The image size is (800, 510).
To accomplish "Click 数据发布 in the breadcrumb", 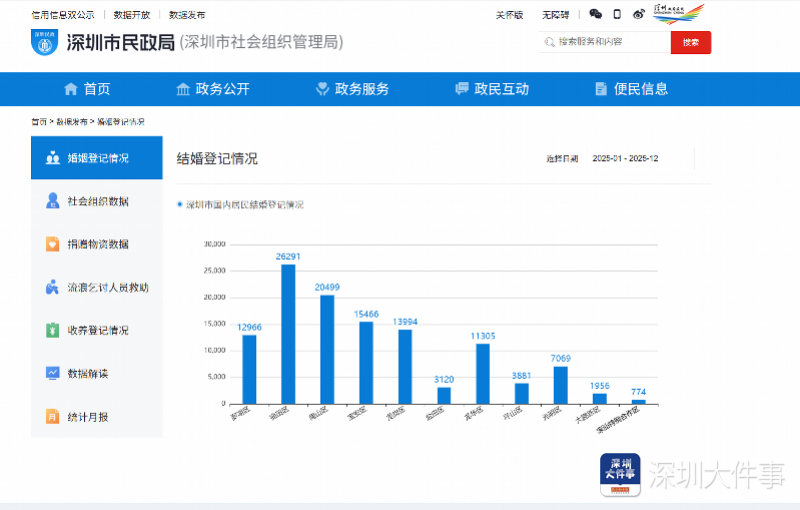I will pyautogui.click(x=71, y=121).
